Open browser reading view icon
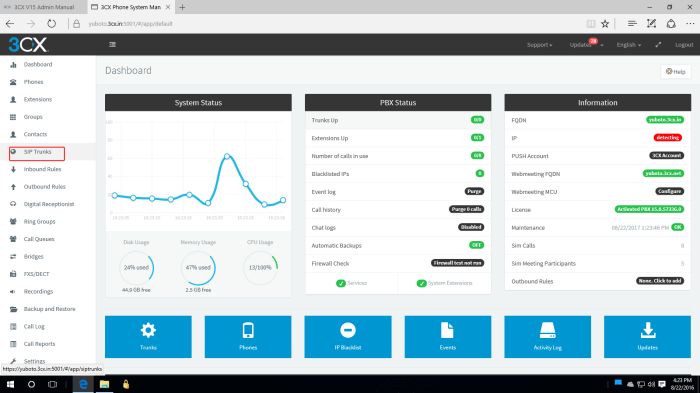 pyautogui.click(x=591, y=24)
